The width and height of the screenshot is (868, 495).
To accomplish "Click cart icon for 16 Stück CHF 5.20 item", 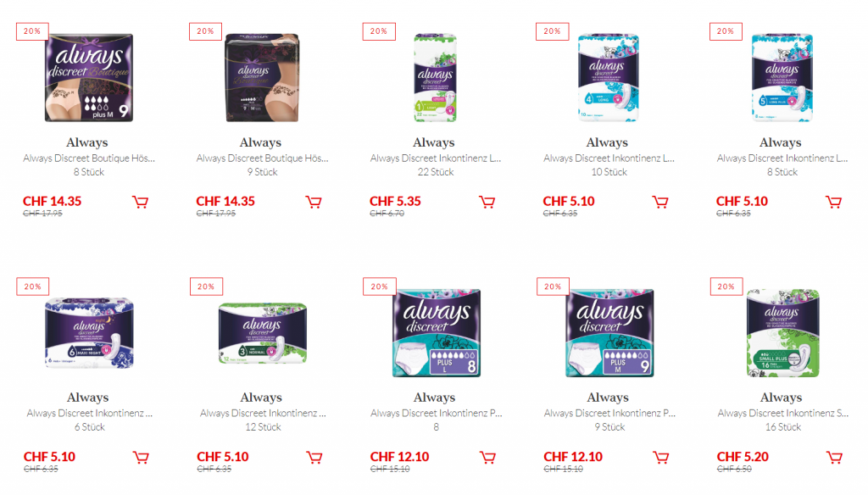I will point(834,458).
